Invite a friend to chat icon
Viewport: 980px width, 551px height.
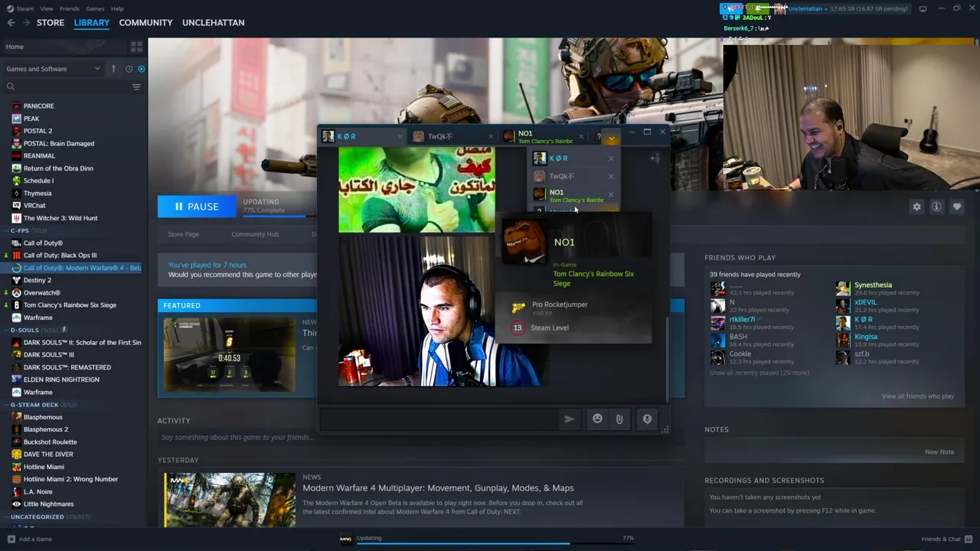655,158
